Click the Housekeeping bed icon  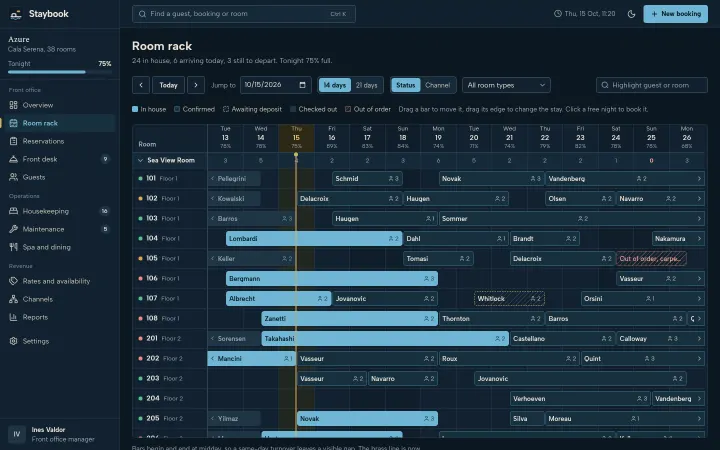(13, 211)
